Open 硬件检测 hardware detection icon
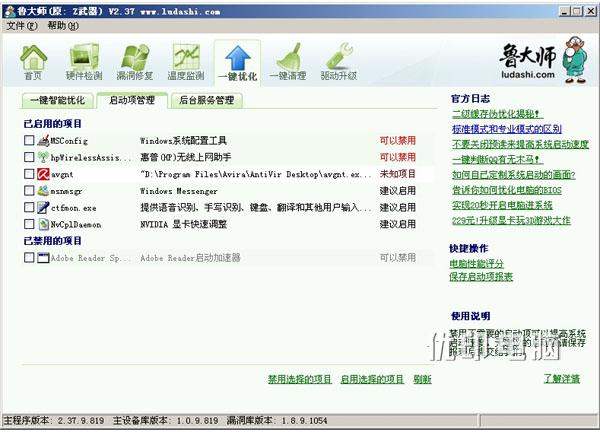 point(84,62)
